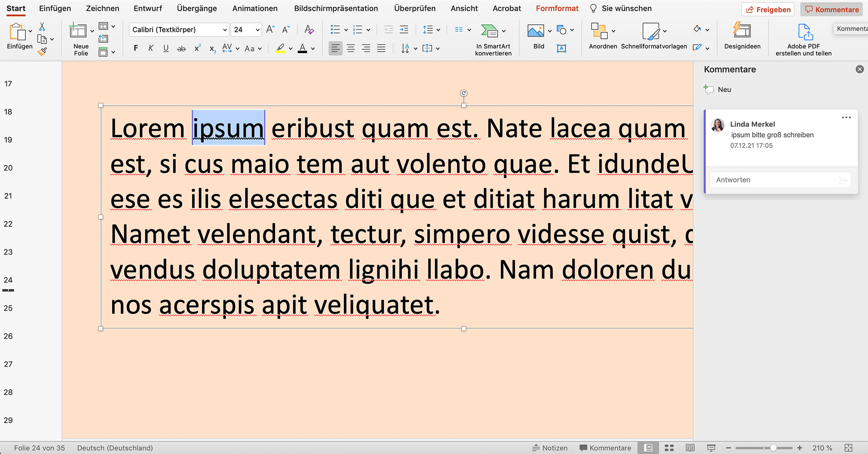
Task: Click In SmartArt konvertieren icon
Action: coord(489,30)
